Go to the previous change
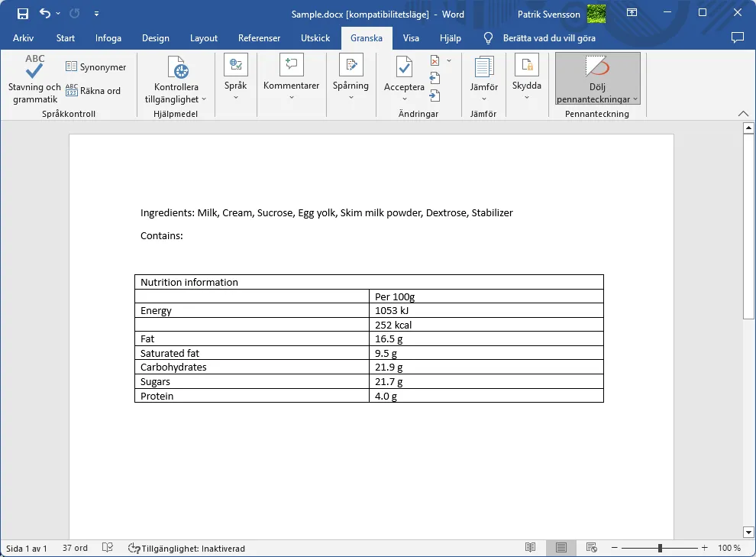The image size is (756, 557). coord(435,78)
